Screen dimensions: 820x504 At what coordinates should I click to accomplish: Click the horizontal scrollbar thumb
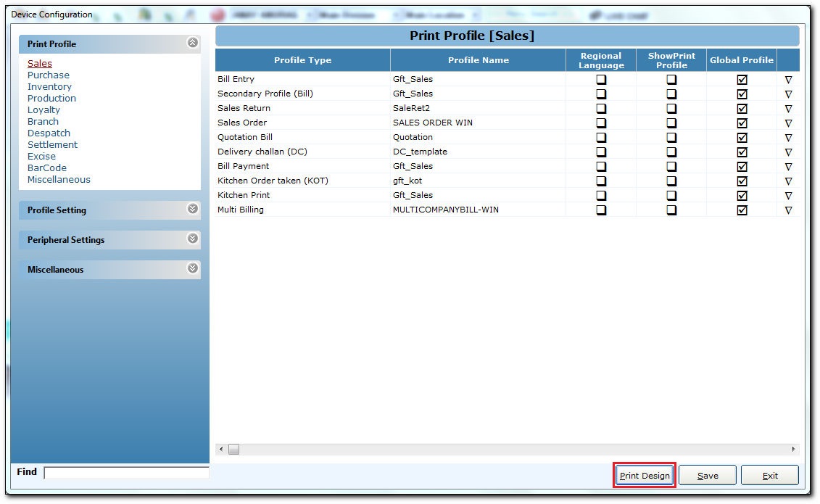pyautogui.click(x=233, y=450)
